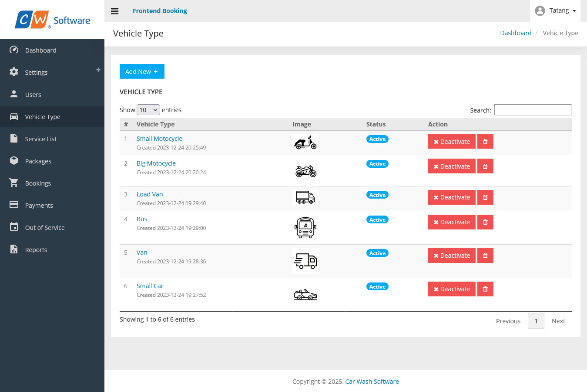Open Packages via the box icon
The width and height of the screenshot is (587, 392).
[x=13, y=161]
